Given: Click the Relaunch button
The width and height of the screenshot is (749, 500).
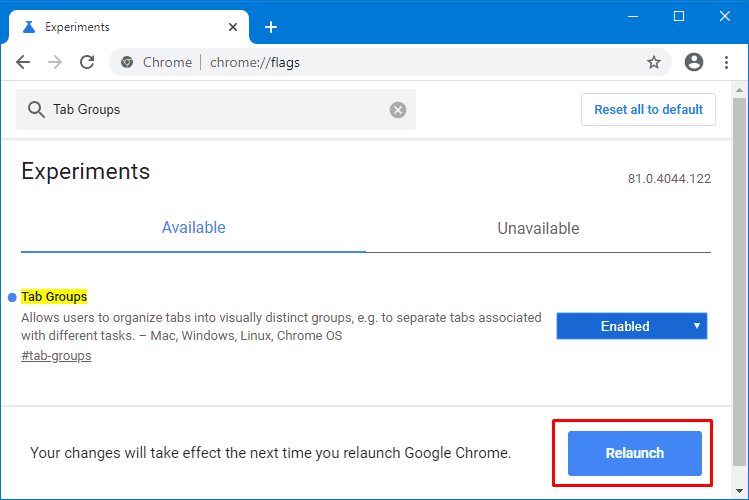Looking at the screenshot, I should 634,453.
